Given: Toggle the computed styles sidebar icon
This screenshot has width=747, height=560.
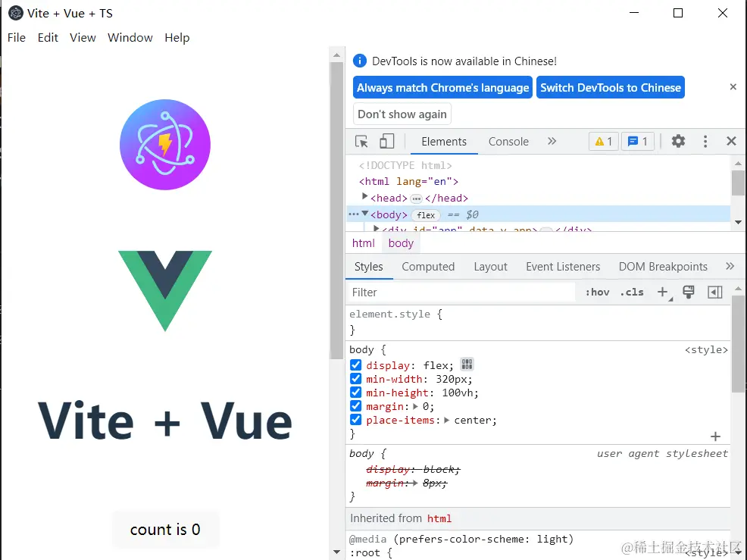Looking at the screenshot, I should 714,293.
